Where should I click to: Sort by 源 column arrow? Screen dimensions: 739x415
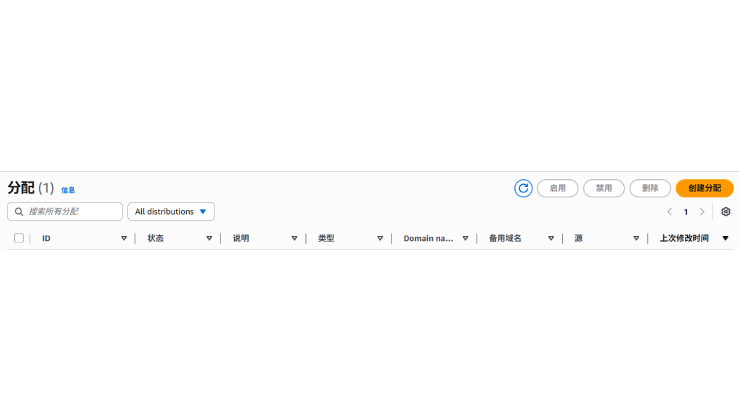[636, 238]
